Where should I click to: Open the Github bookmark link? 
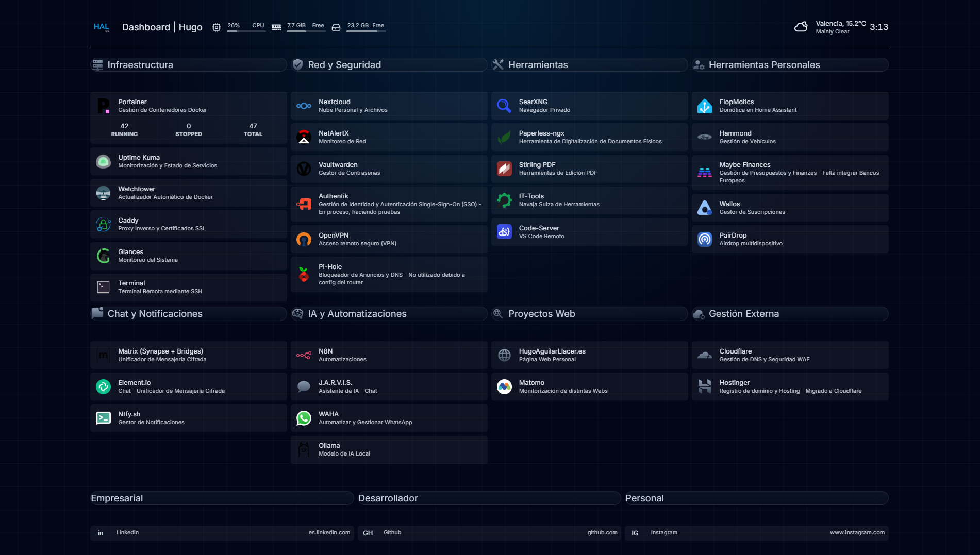pos(489,533)
